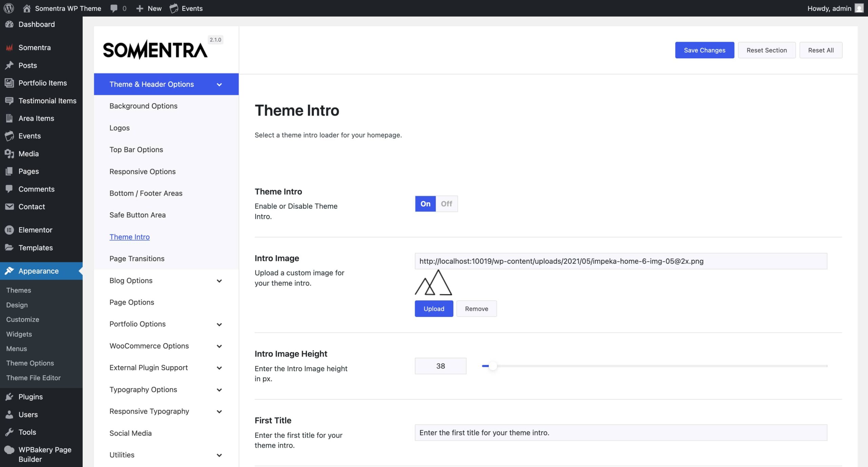Switch Theme Intro to Off
This screenshot has width=868, height=467.
tap(446, 204)
